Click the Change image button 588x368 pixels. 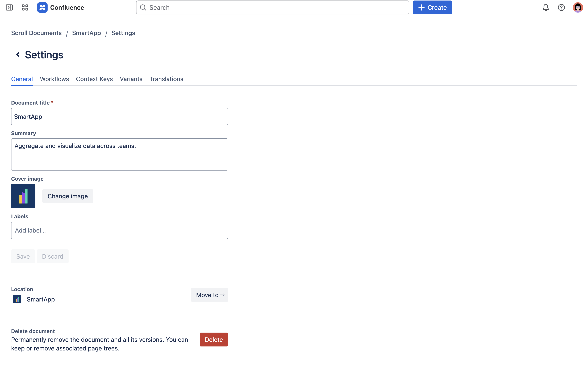68,196
